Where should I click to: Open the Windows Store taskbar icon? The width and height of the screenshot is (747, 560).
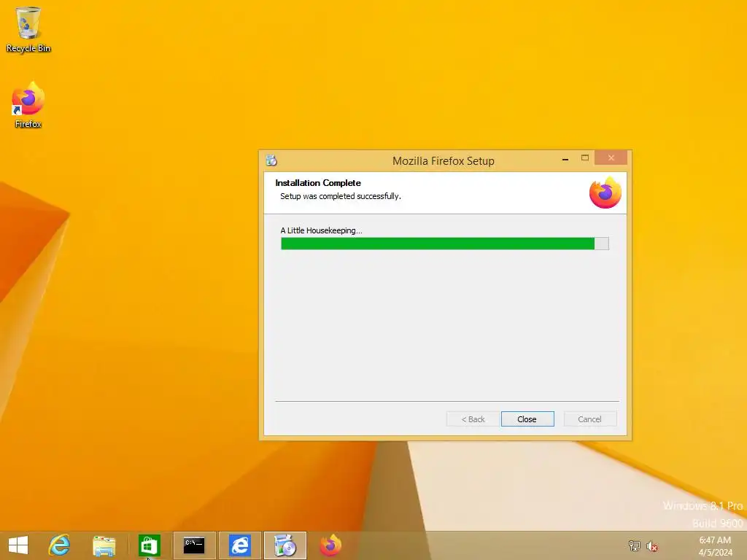(x=149, y=545)
